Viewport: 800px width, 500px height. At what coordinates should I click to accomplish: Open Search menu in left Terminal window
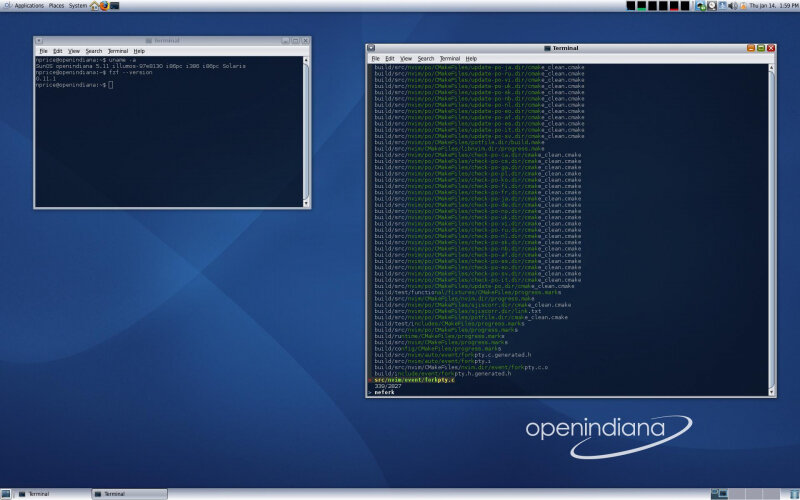[x=93, y=51]
